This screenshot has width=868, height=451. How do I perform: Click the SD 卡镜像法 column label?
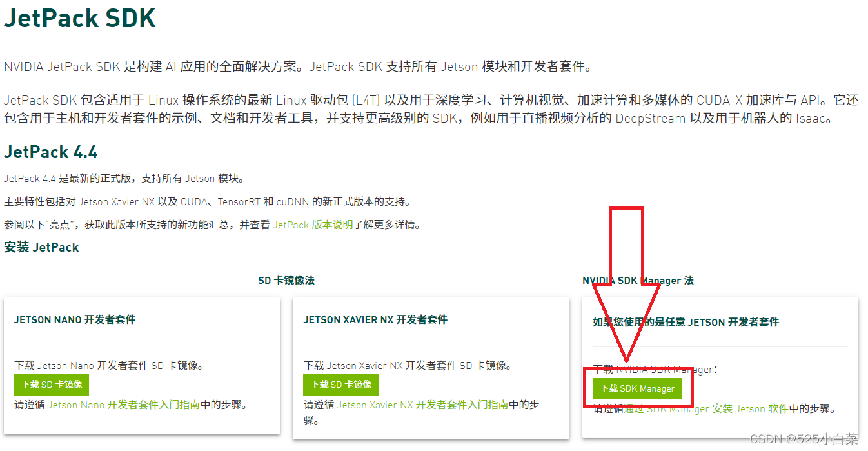click(x=286, y=281)
